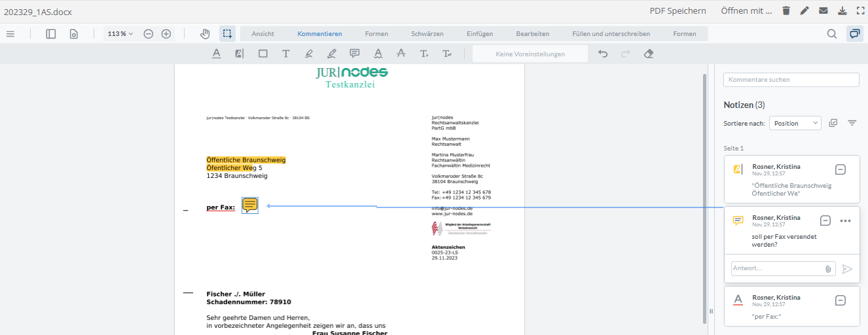Open document search magnifier
The width and height of the screenshot is (868, 335).
coord(831,34)
